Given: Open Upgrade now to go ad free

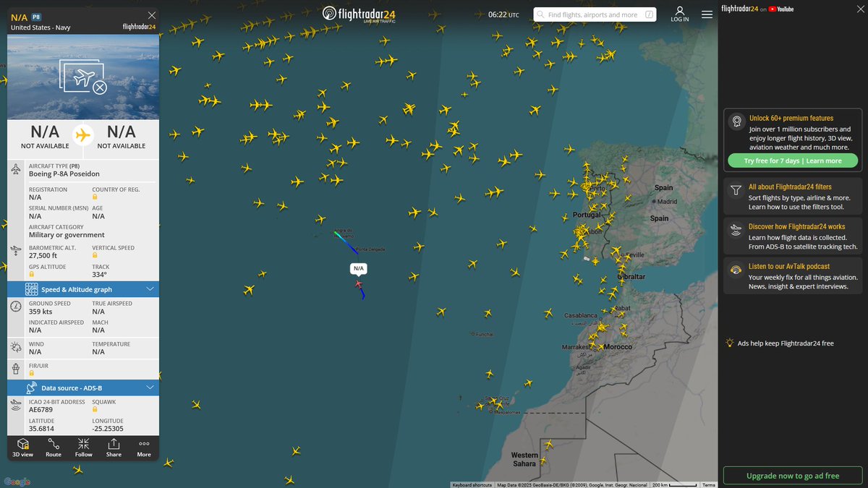Looking at the screenshot, I should 793,476.
